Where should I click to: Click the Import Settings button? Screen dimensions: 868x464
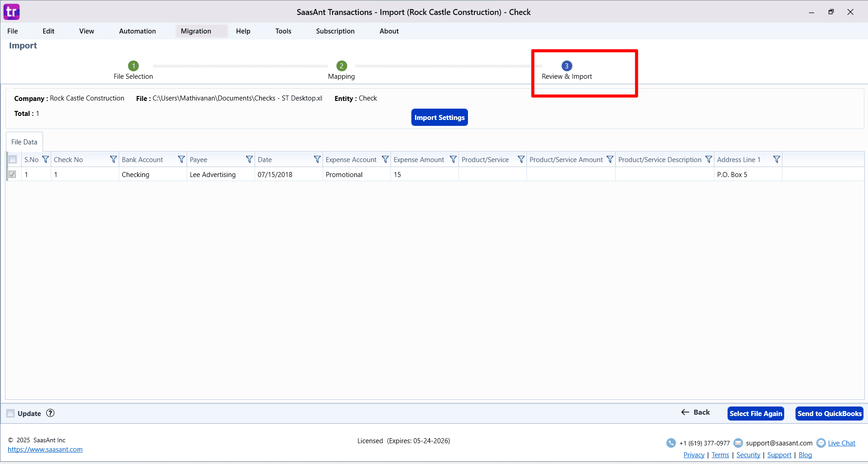click(x=439, y=117)
